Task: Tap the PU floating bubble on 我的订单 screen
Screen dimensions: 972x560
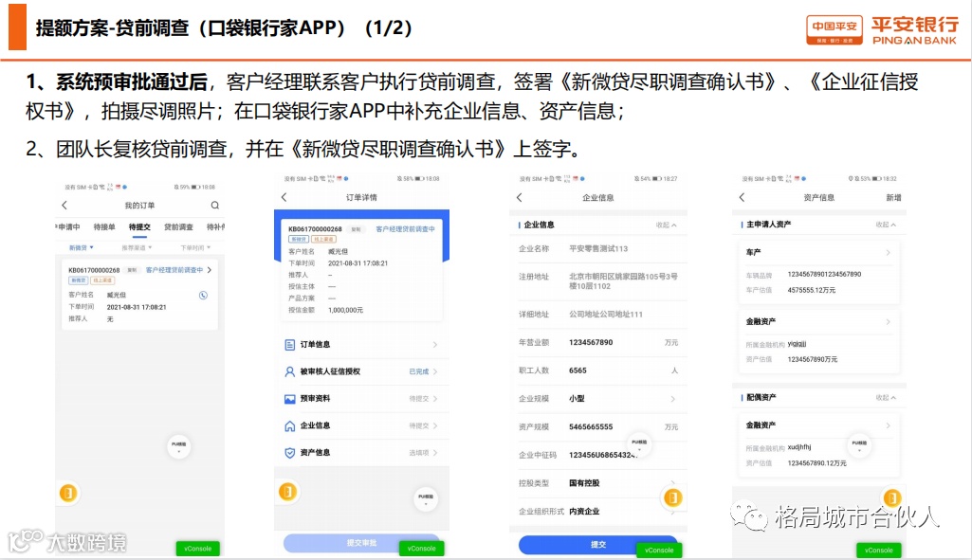Action: 179,446
